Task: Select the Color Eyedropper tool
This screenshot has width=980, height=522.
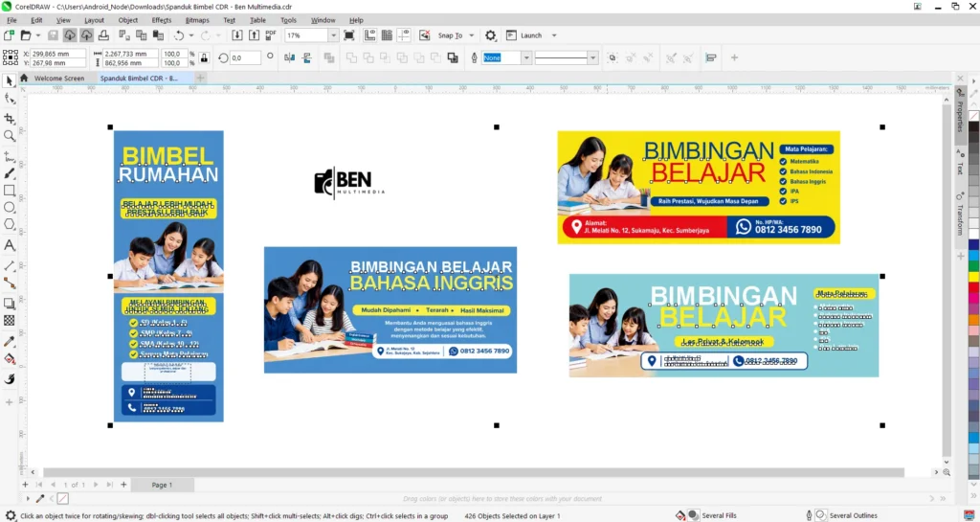Action: coord(10,341)
